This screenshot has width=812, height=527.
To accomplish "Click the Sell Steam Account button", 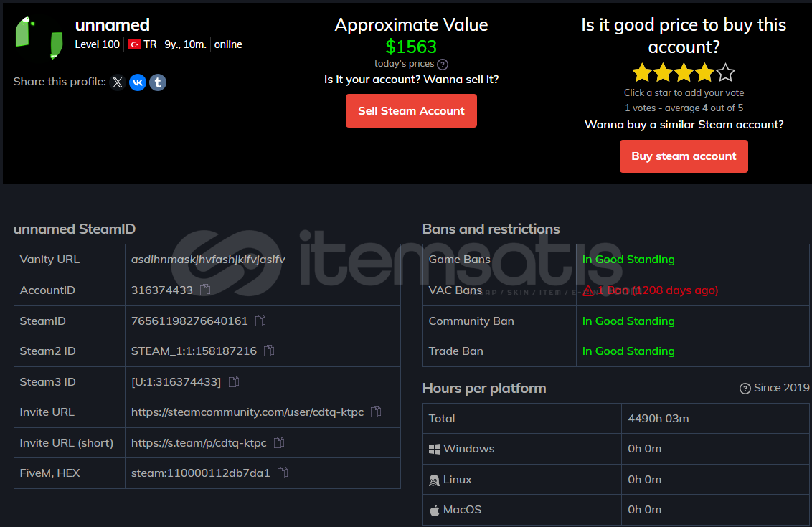I will point(411,111).
